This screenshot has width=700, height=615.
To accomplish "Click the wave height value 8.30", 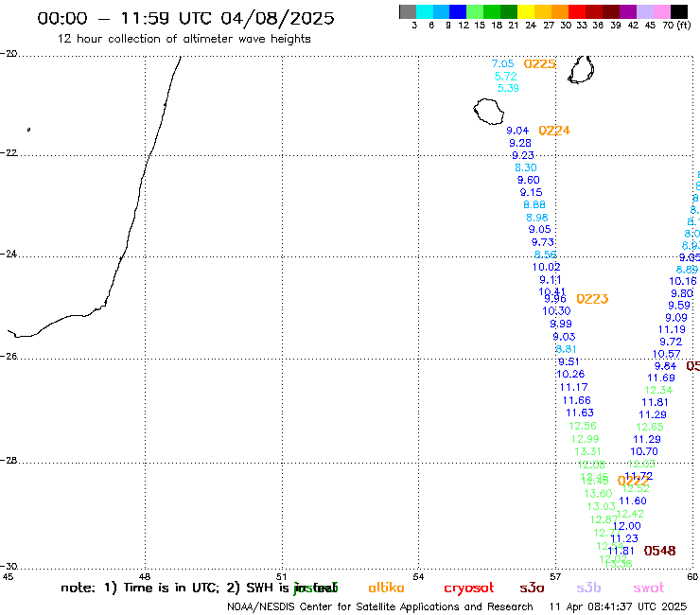I will [x=525, y=167].
